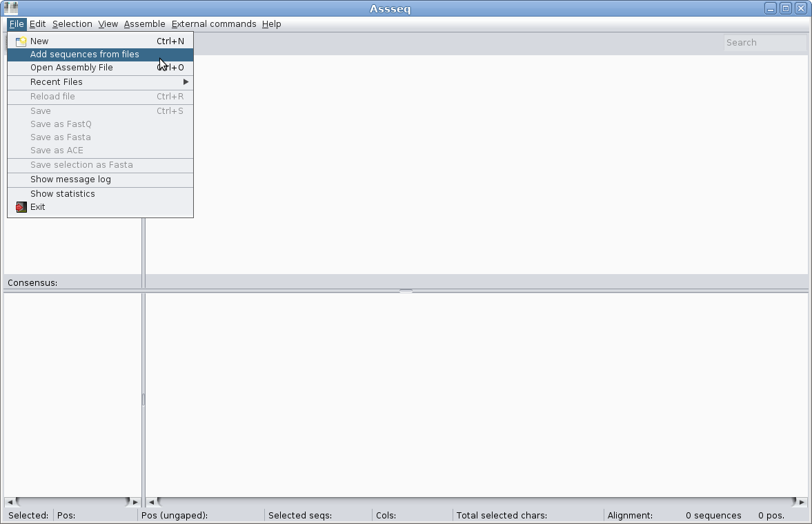Open the Edit menu

pyautogui.click(x=37, y=24)
